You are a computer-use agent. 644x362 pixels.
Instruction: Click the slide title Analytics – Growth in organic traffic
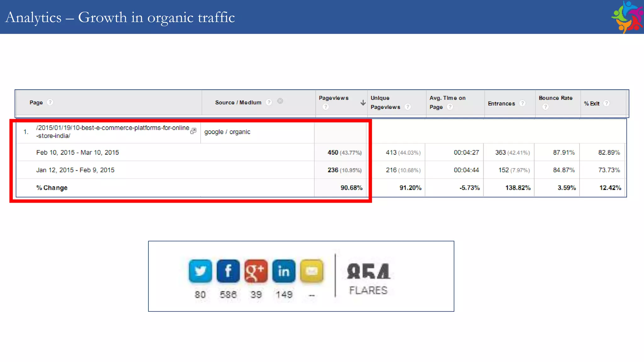click(120, 17)
